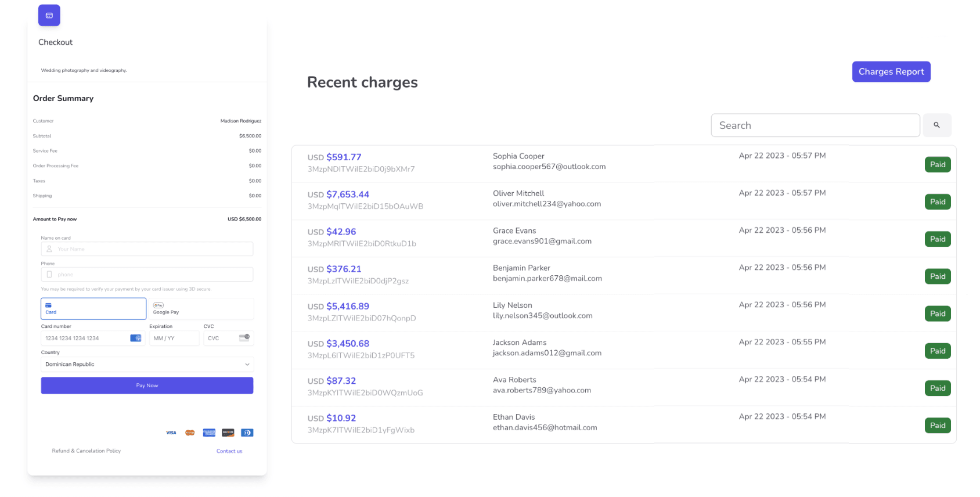Open the Contact us link
The width and height of the screenshot is (980, 497).
(x=229, y=451)
